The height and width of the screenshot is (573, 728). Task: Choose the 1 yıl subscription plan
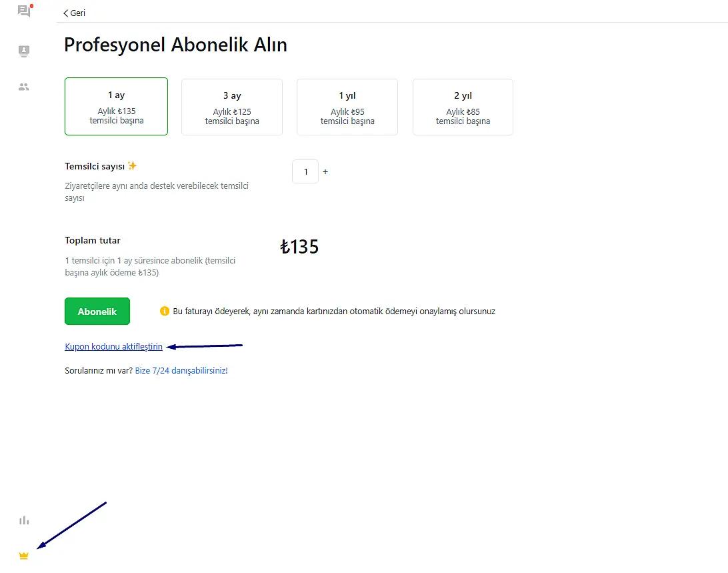(x=347, y=107)
